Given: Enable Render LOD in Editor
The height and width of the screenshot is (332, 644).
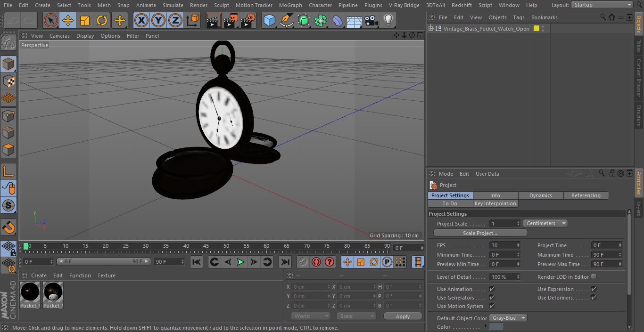Looking at the screenshot, I should pyautogui.click(x=594, y=276).
